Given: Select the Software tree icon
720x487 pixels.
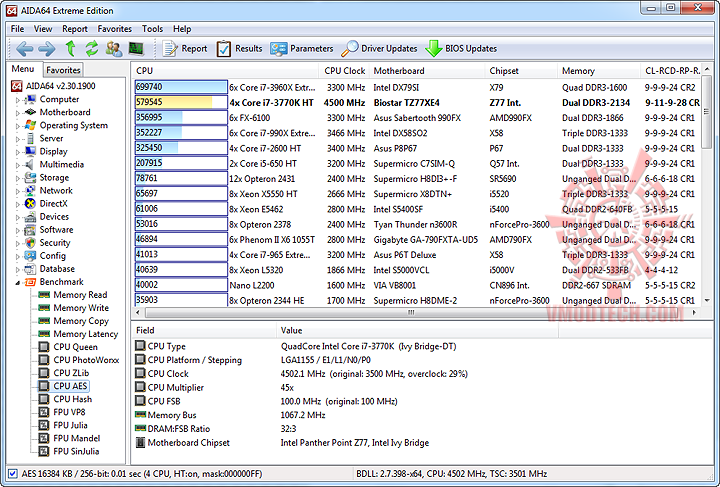Looking at the screenshot, I should pyautogui.click(x=30, y=230).
